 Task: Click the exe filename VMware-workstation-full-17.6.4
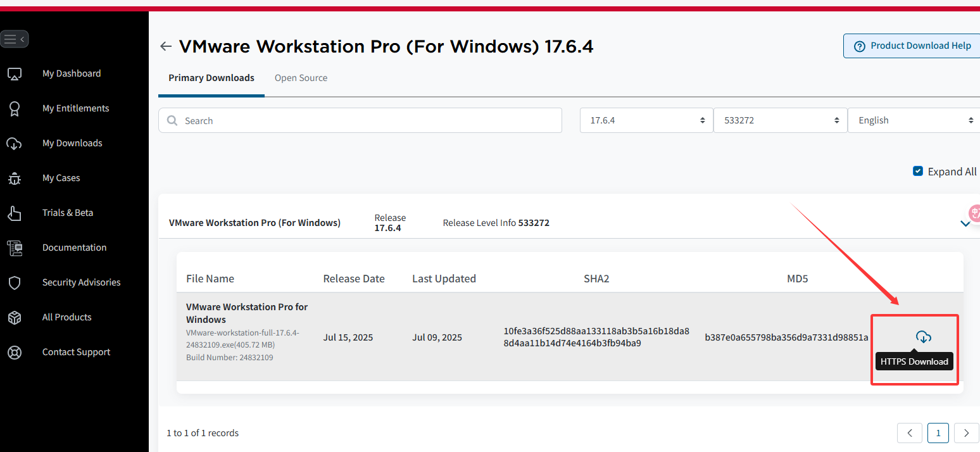[242, 339]
